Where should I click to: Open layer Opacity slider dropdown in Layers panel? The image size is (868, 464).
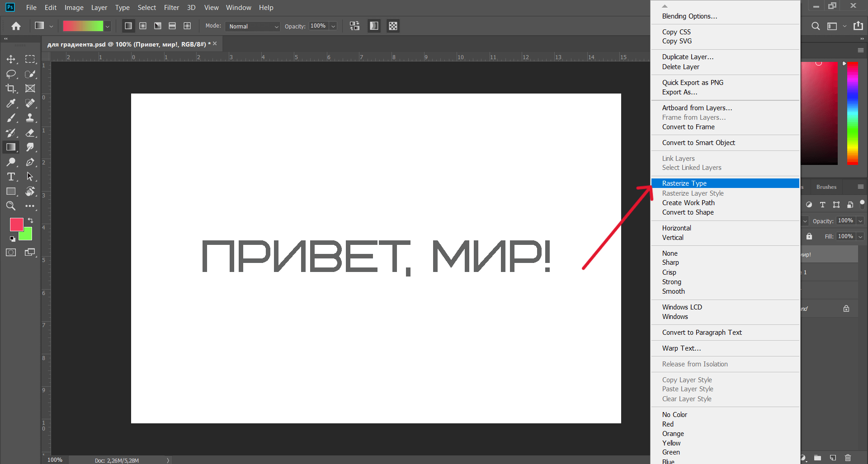point(860,221)
